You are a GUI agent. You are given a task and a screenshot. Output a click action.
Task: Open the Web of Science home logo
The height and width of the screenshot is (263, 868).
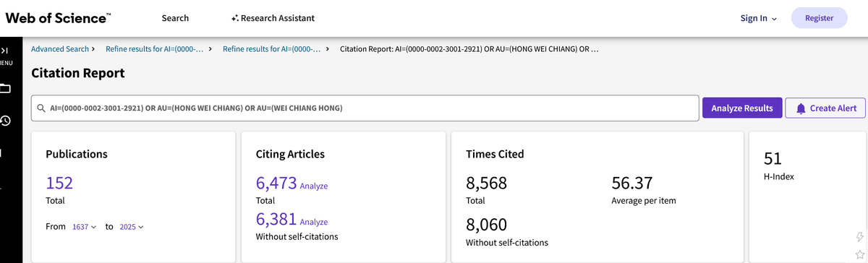[x=59, y=17]
